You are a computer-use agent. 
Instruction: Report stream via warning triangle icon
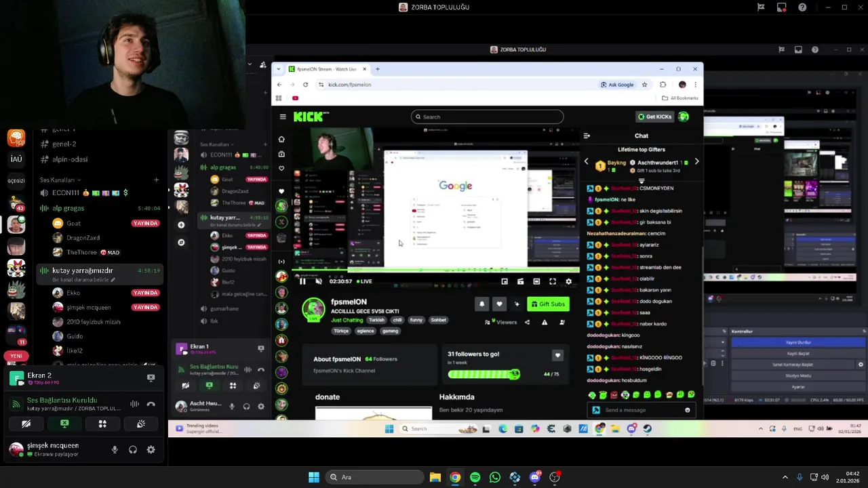pos(545,322)
